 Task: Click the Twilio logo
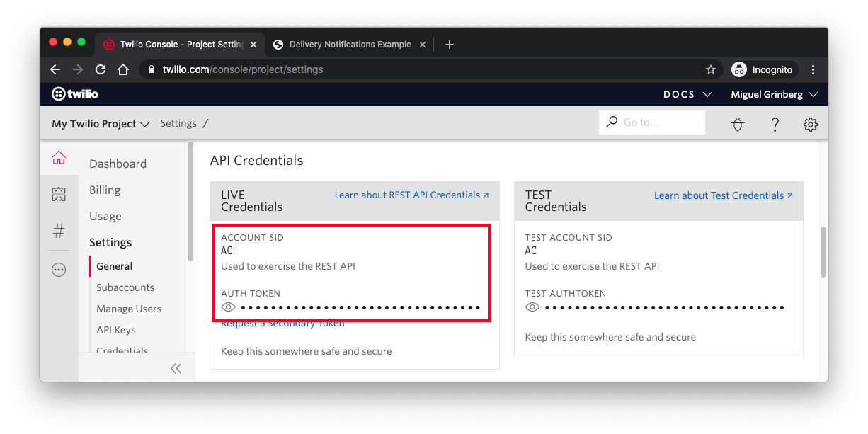[x=75, y=94]
